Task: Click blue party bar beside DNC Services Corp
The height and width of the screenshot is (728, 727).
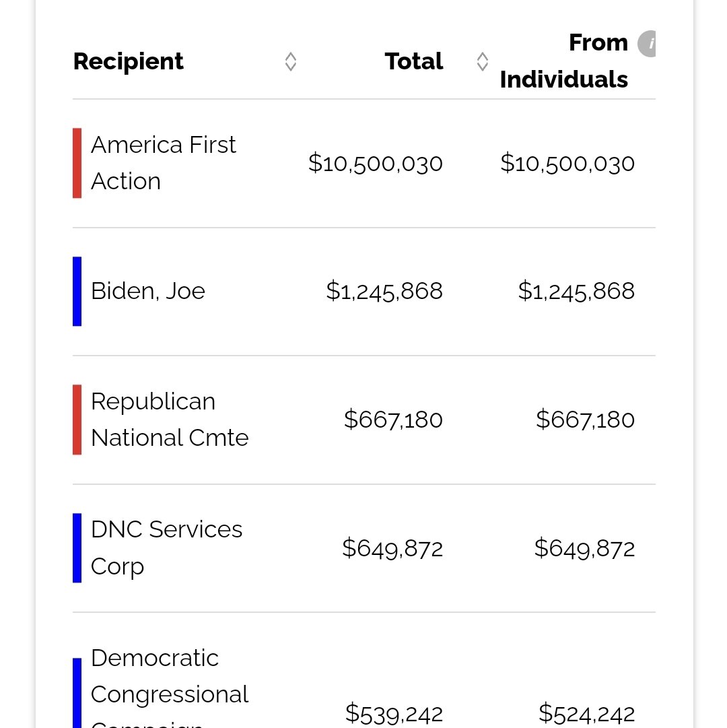Action: (77, 548)
